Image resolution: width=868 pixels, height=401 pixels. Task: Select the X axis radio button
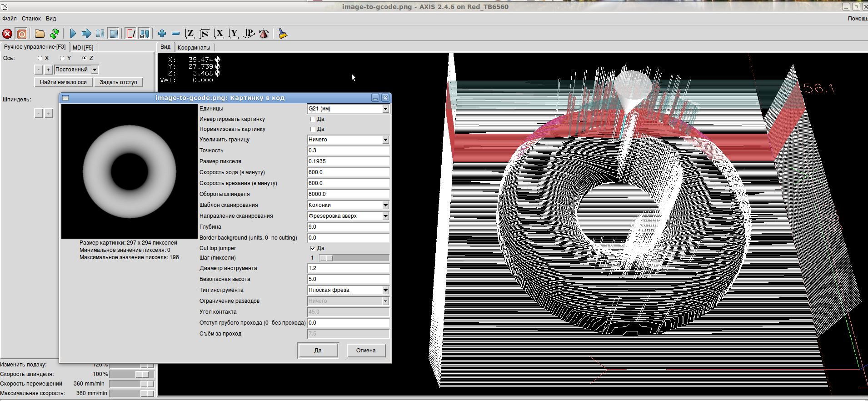[x=40, y=58]
